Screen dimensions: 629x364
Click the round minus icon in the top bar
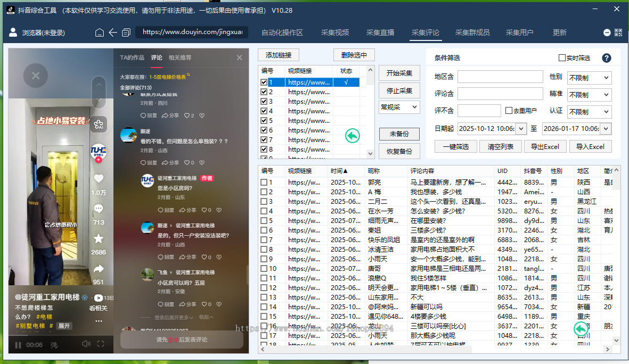pyautogui.click(x=607, y=32)
